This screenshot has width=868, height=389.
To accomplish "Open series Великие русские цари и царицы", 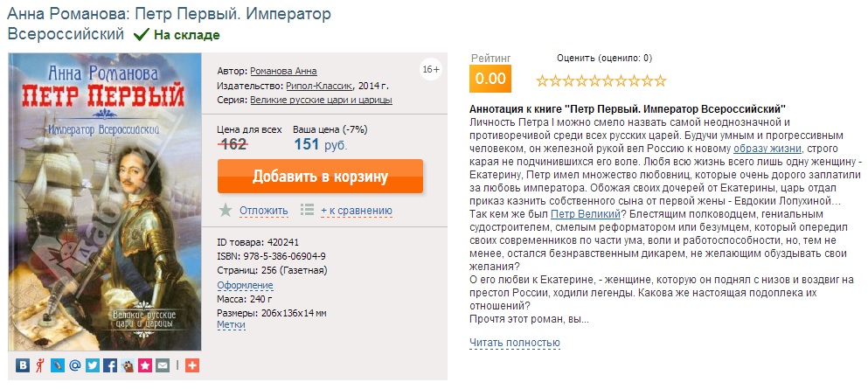I will tap(321, 101).
